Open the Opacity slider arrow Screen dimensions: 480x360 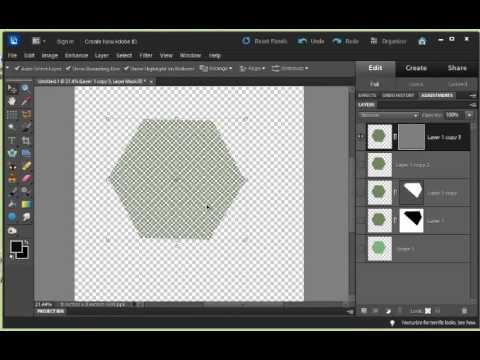[469, 115]
